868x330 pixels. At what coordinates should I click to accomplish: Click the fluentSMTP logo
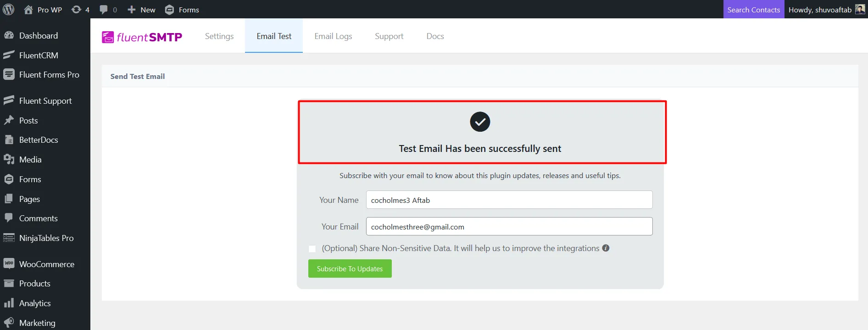tap(142, 37)
